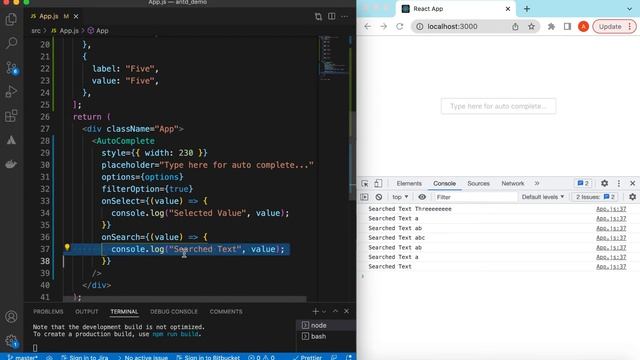Show more DevTools tabs with chevrons

click(x=537, y=183)
